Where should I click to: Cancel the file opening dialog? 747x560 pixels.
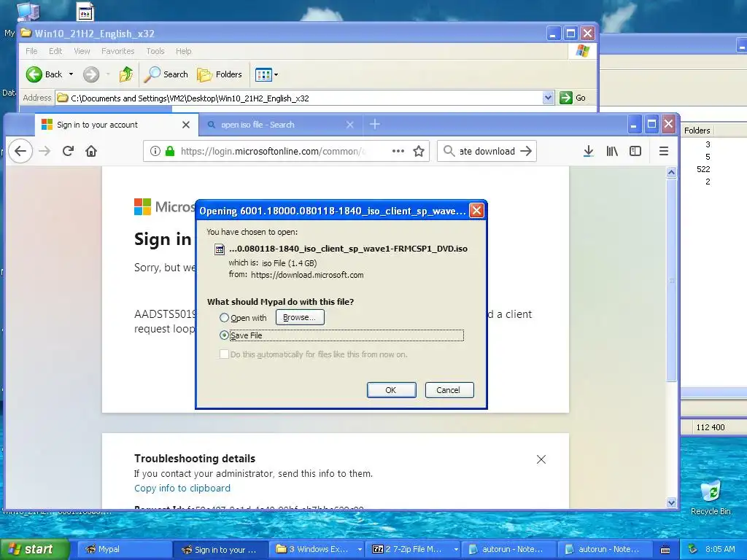point(449,390)
